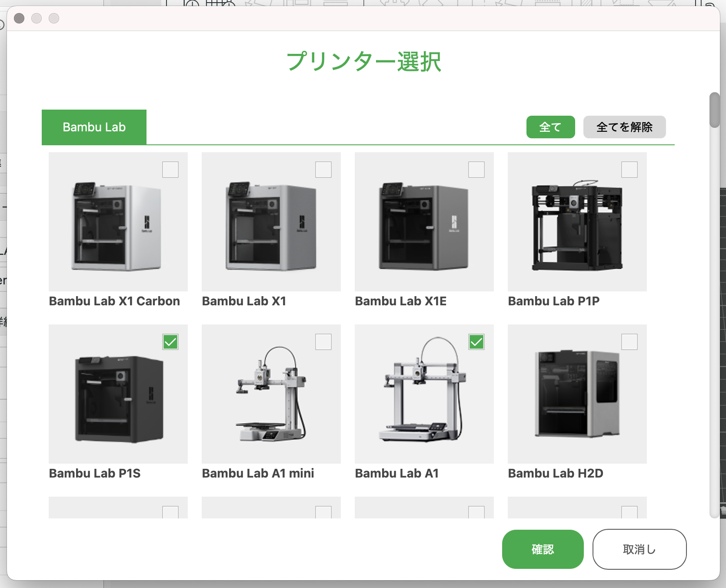Choose the X1E printer picture
This screenshot has width=726, height=588.
[424, 222]
